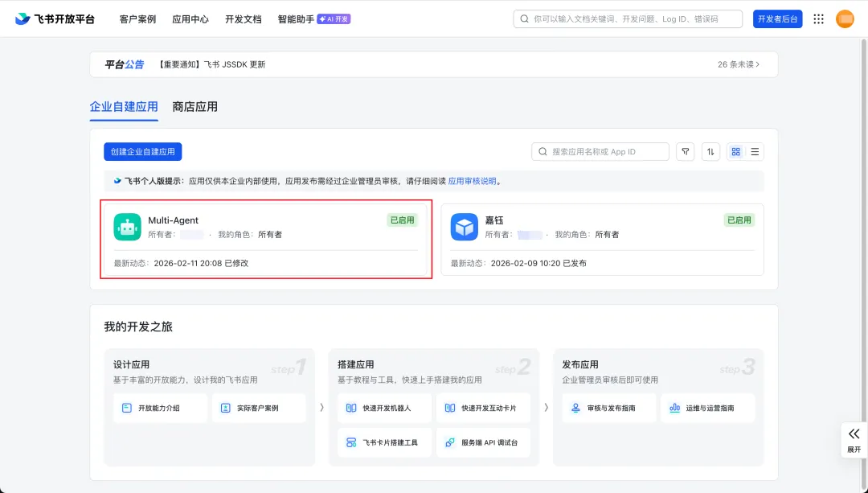Click the 平台公告 label
This screenshot has height=493, width=868.
click(124, 64)
